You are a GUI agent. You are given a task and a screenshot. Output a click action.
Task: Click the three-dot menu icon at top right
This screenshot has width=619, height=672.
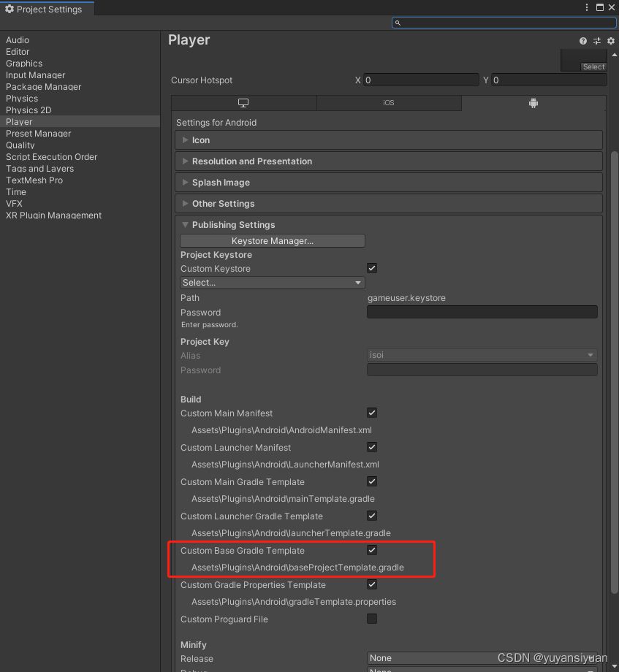coord(587,7)
